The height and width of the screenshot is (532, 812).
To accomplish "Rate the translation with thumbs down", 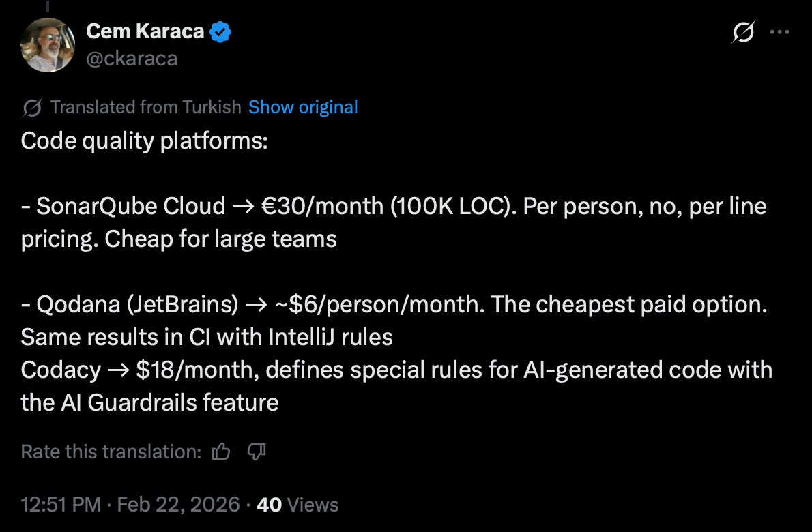I will pyautogui.click(x=256, y=452).
